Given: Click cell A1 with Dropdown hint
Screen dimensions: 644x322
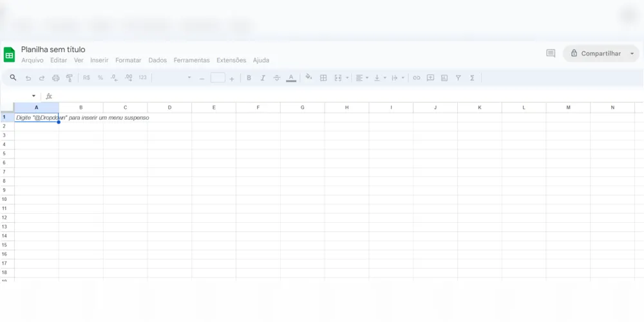Looking at the screenshot, I should 37,117.
